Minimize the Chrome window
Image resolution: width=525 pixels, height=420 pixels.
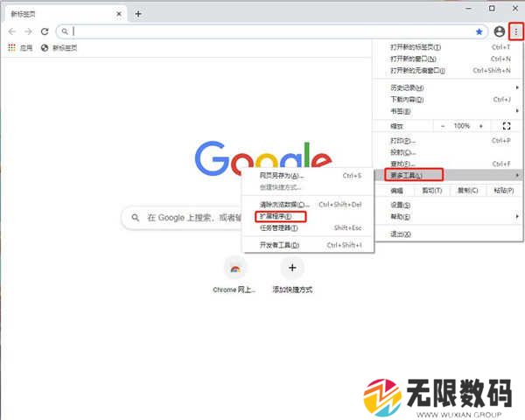(469, 9)
